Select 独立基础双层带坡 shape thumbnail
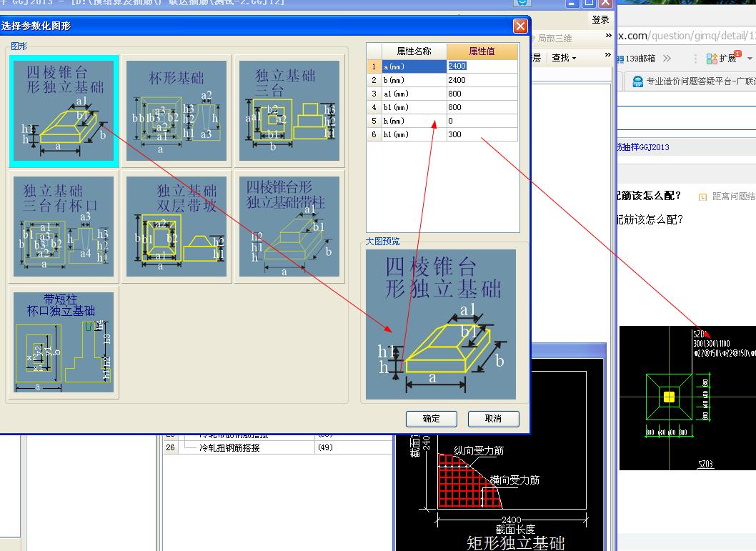 176,226
